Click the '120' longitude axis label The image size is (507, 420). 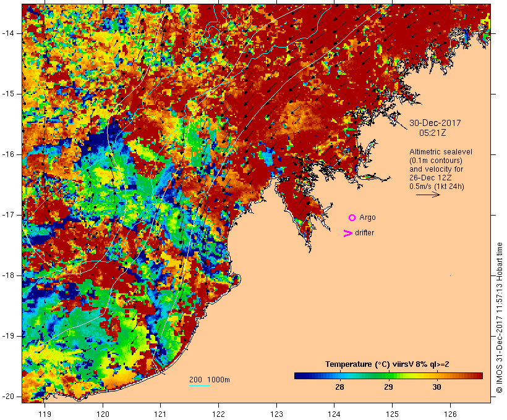pos(103,414)
